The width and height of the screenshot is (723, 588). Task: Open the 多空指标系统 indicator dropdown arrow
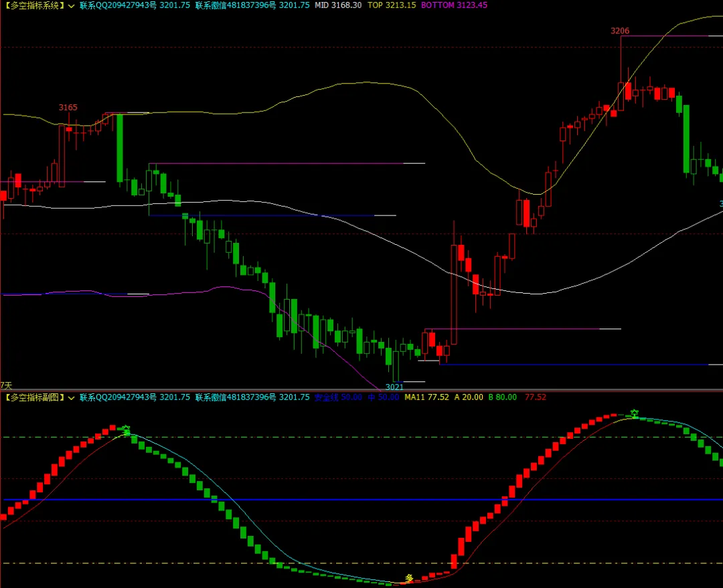[x=71, y=6]
